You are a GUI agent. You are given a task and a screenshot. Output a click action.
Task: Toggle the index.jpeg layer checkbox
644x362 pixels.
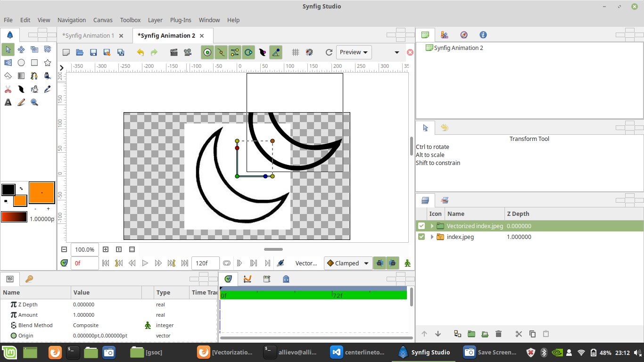(x=421, y=237)
